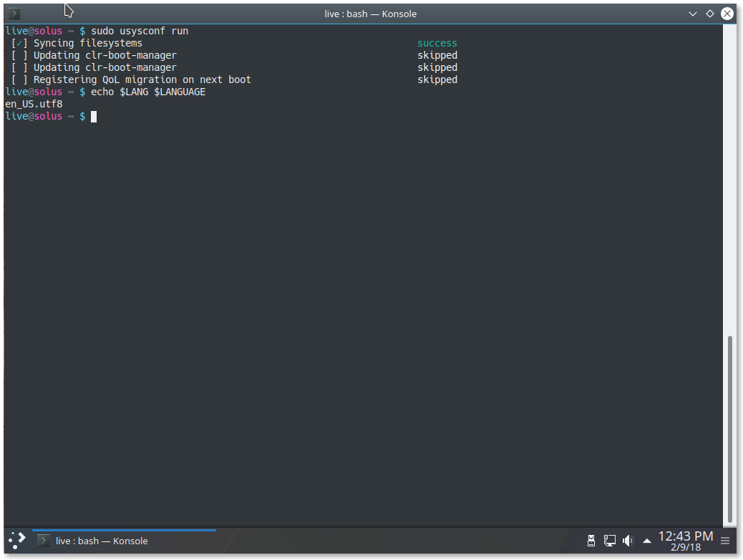Open the removable devices tray icon
The image size is (743, 560).
point(591,541)
